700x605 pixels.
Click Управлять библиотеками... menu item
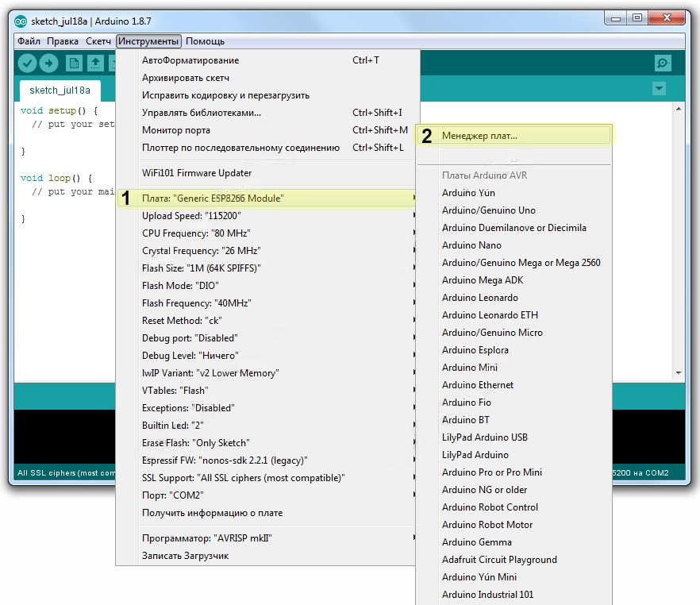click(x=202, y=113)
